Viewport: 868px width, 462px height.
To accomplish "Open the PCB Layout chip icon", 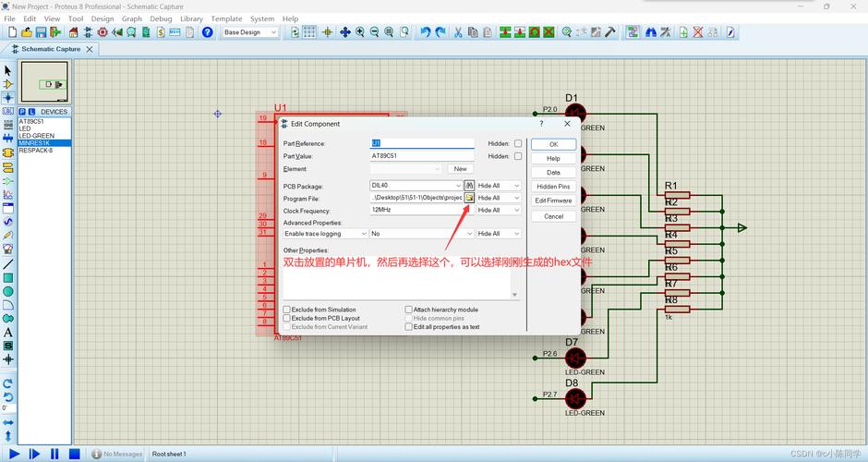I will point(102,32).
